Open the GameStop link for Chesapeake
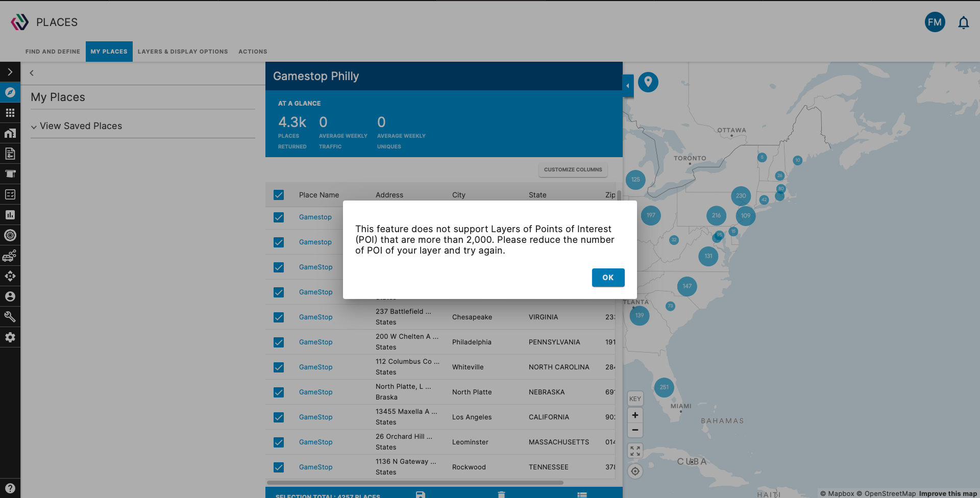The width and height of the screenshot is (980, 498). (x=315, y=317)
